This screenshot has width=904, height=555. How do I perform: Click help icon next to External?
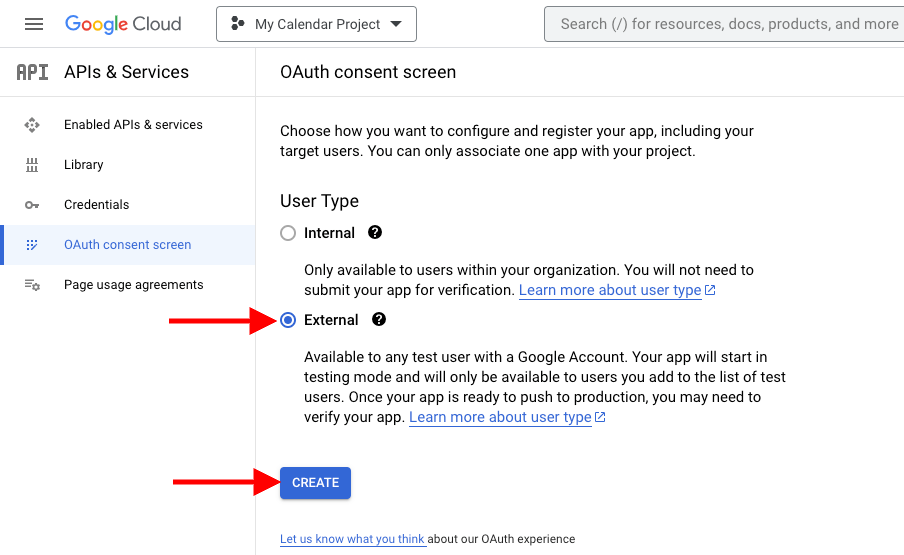pyautogui.click(x=379, y=320)
